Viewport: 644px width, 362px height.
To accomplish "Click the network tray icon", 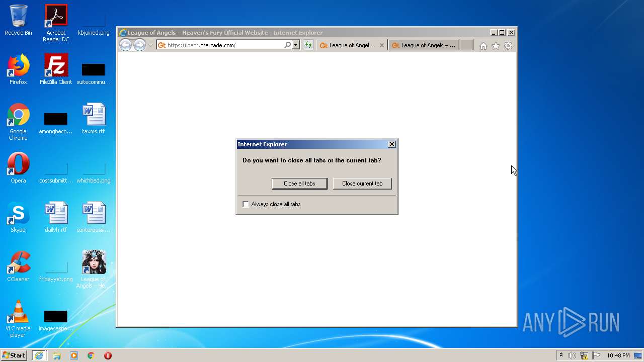I will 584,355.
